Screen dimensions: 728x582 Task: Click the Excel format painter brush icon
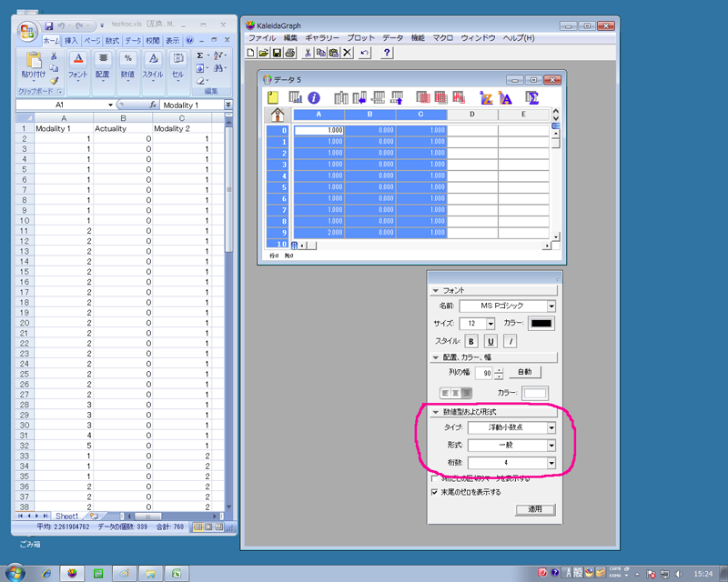(x=55, y=81)
